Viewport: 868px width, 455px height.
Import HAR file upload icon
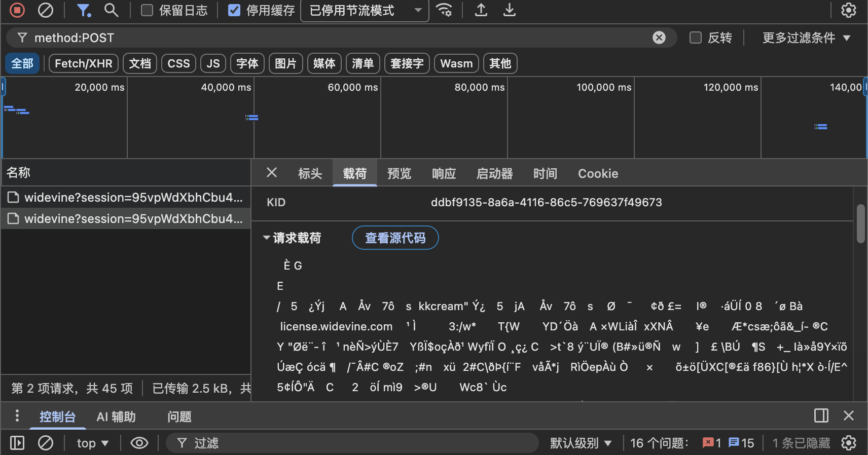coord(481,10)
